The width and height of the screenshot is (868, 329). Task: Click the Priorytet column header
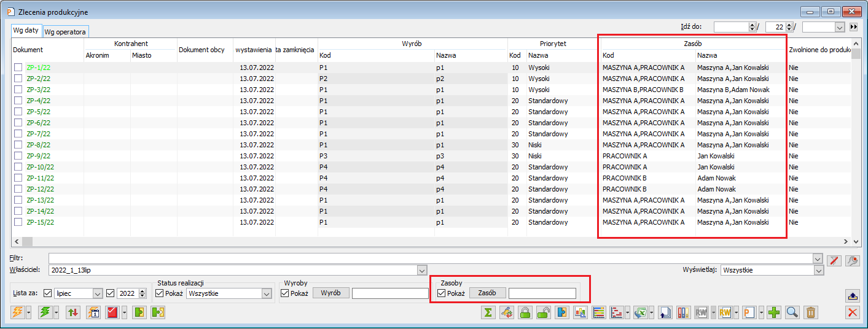[553, 44]
